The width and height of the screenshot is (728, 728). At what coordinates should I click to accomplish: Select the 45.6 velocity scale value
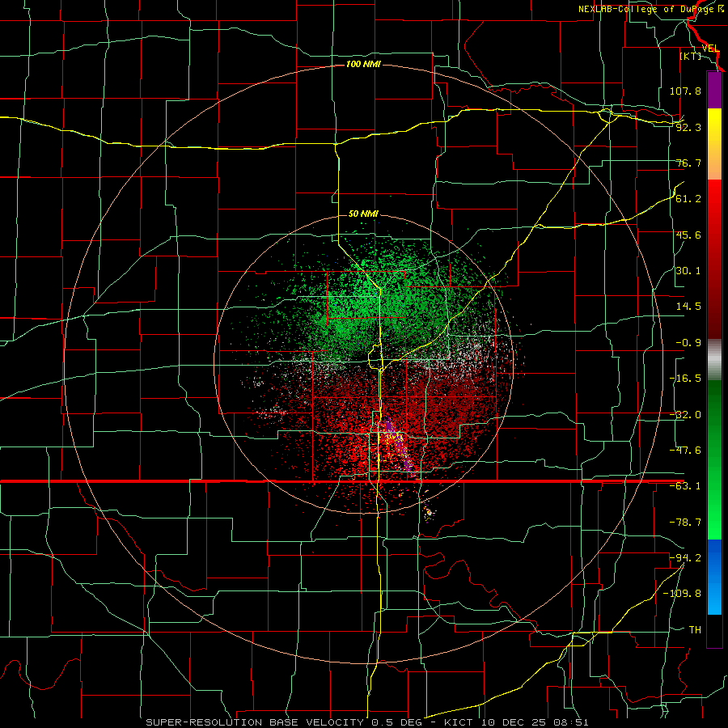click(688, 235)
